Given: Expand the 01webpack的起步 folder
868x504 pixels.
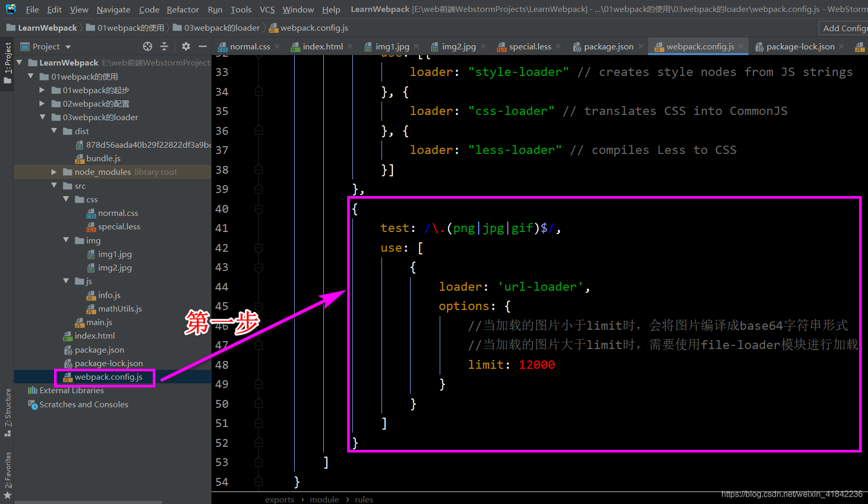Looking at the screenshot, I should pos(42,90).
